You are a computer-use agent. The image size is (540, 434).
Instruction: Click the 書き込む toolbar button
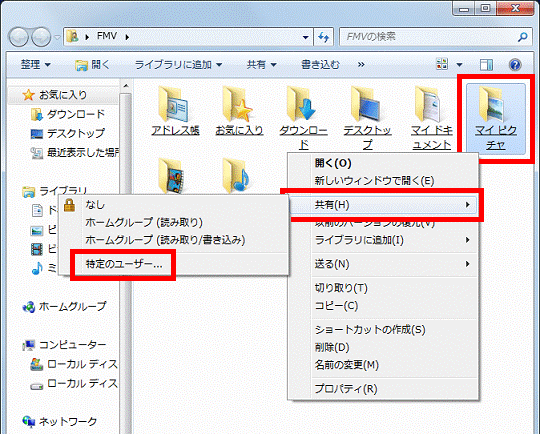(x=320, y=64)
